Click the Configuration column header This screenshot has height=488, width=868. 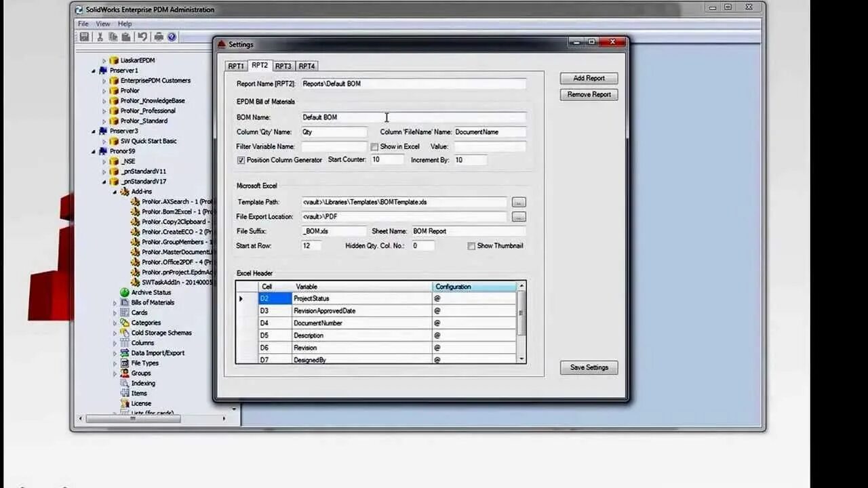point(474,287)
